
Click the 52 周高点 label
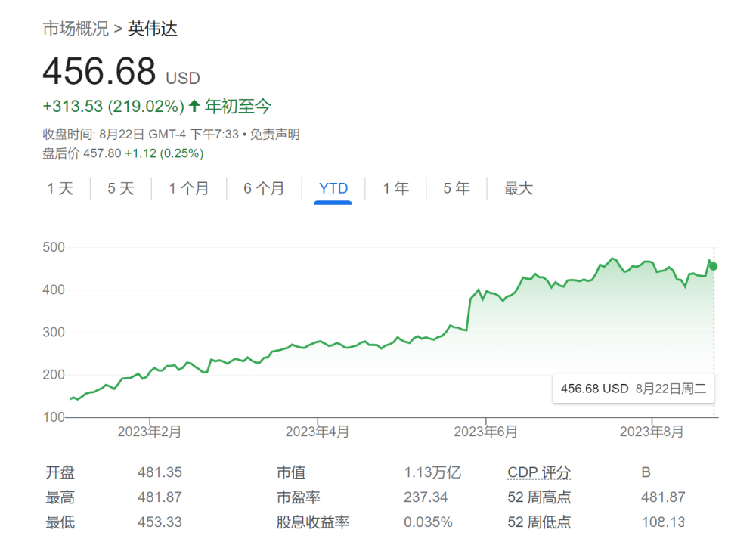point(539,497)
